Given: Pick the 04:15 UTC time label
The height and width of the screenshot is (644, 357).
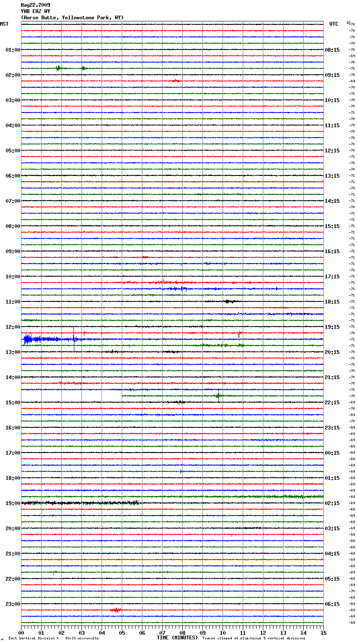Looking at the screenshot, I should pyautogui.click(x=332, y=554).
